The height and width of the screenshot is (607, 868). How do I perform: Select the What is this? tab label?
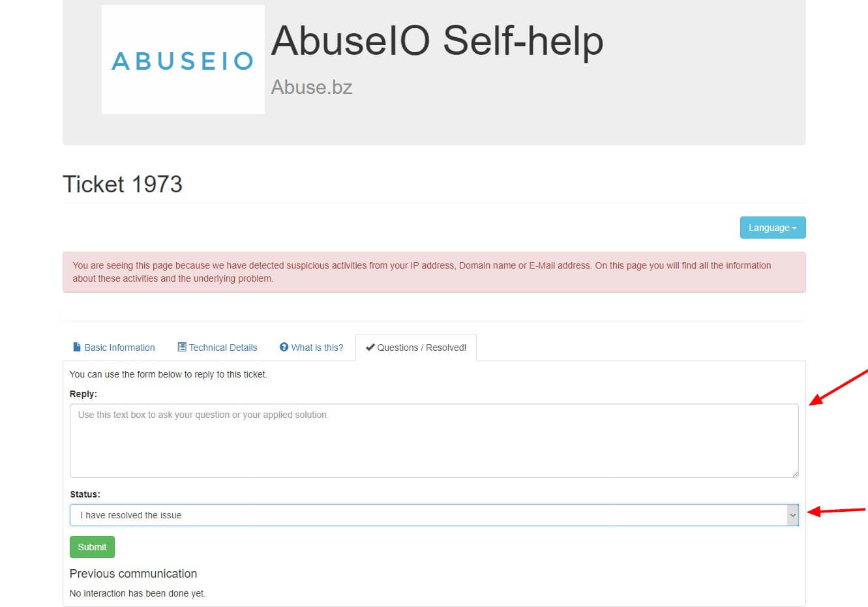317,348
